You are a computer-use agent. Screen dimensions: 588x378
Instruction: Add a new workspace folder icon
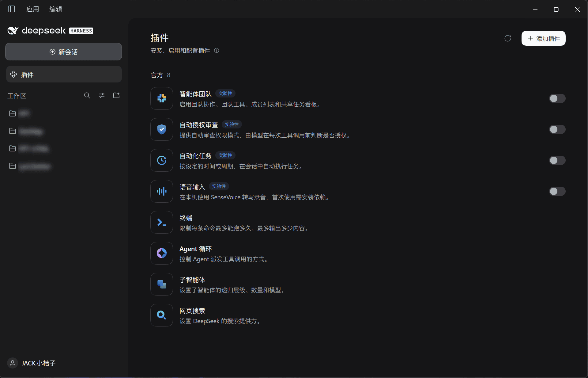pyautogui.click(x=116, y=96)
